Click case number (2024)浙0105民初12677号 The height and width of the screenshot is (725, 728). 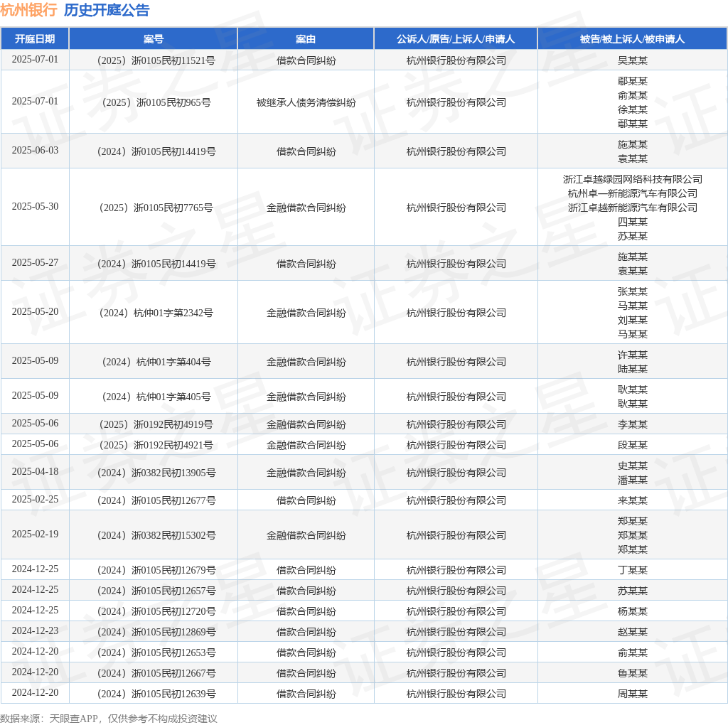click(x=156, y=500)
